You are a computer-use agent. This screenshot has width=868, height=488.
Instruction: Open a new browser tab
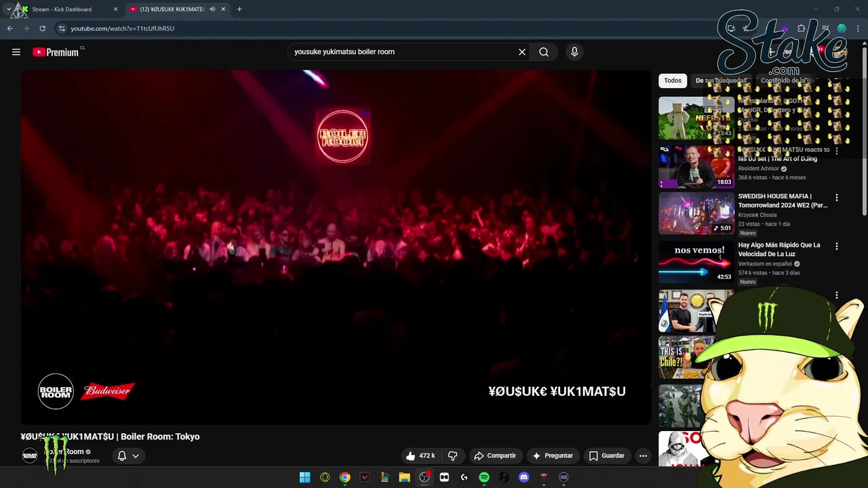(x=239, y=9)
